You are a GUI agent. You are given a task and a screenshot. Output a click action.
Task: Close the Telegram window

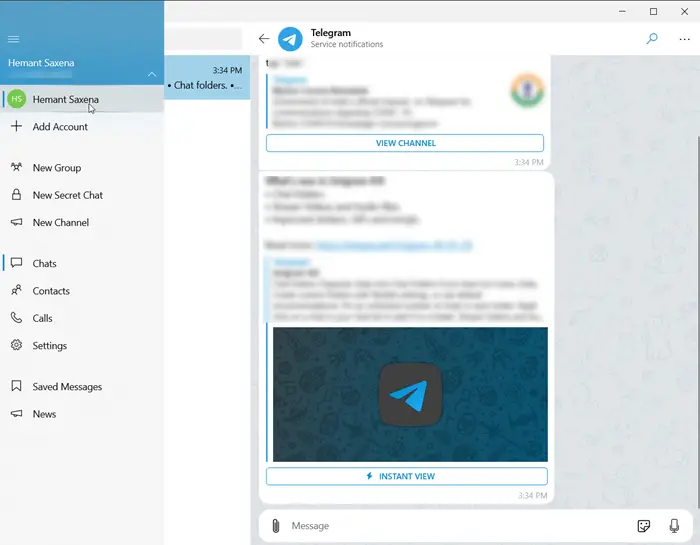(684, 12)
